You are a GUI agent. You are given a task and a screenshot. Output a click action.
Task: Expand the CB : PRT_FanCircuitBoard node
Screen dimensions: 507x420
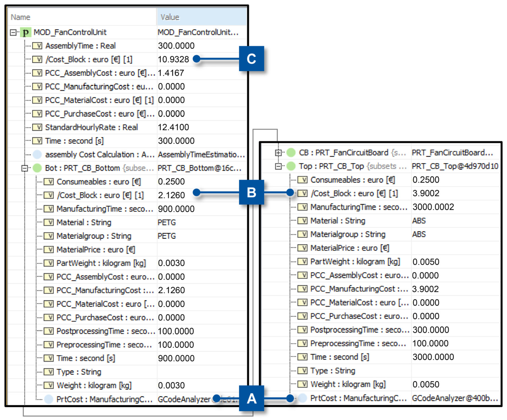(278, 153)
